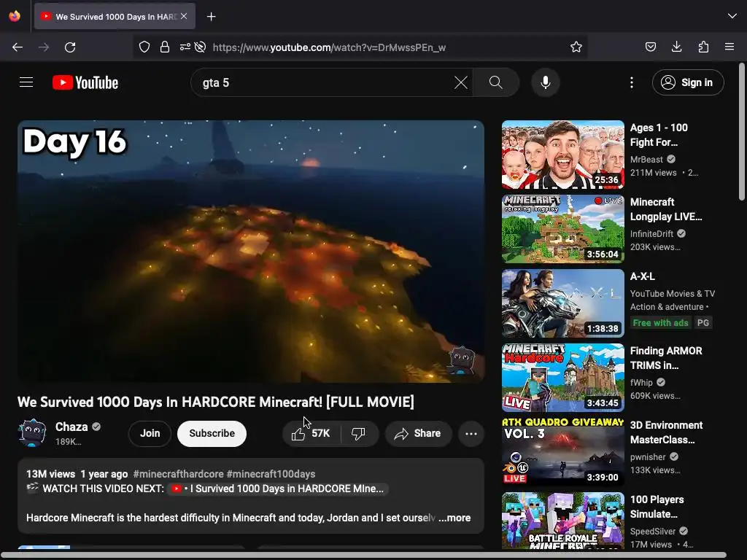Screen dimensions: 747x560
Task: Open Firefox application menu
Action: [x=729, y=47]
